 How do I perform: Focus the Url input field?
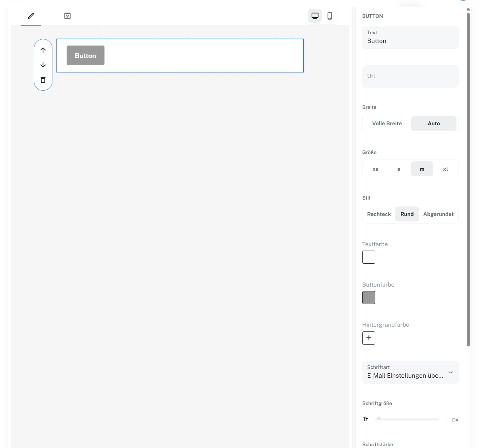410,76
